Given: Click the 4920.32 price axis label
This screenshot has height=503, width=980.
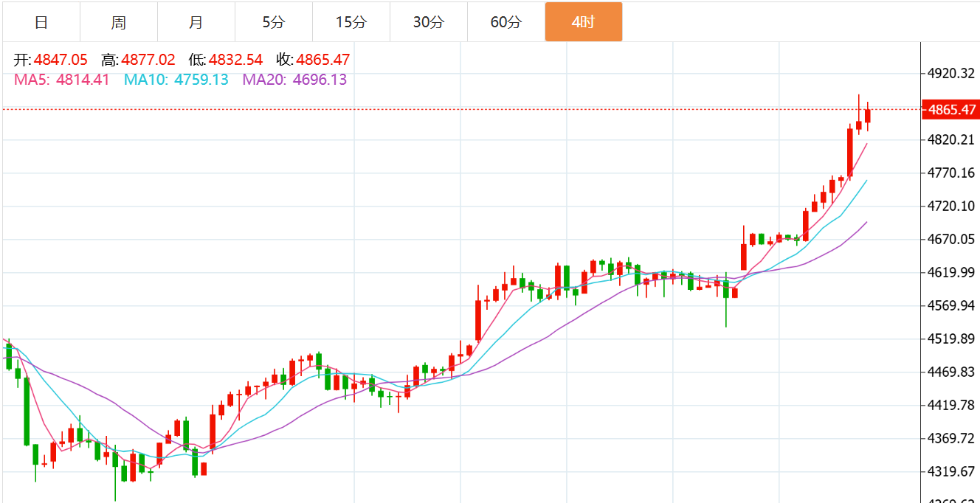Looking at the screenshot, I should point(951,74).
